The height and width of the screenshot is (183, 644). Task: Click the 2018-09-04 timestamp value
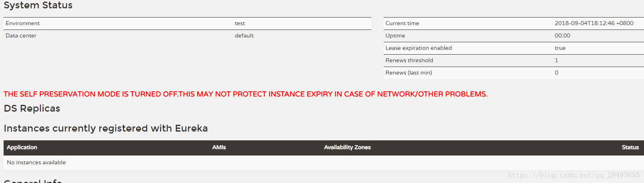coord(594,23)
